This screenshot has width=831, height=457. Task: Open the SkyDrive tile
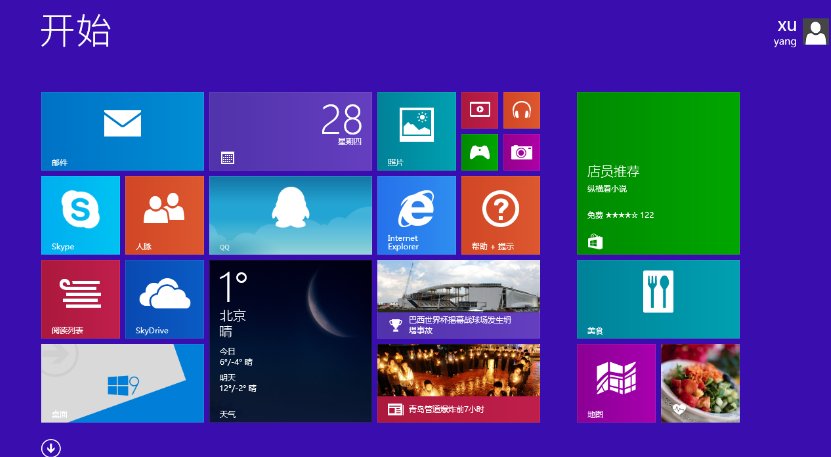click(x=164, y=299)
